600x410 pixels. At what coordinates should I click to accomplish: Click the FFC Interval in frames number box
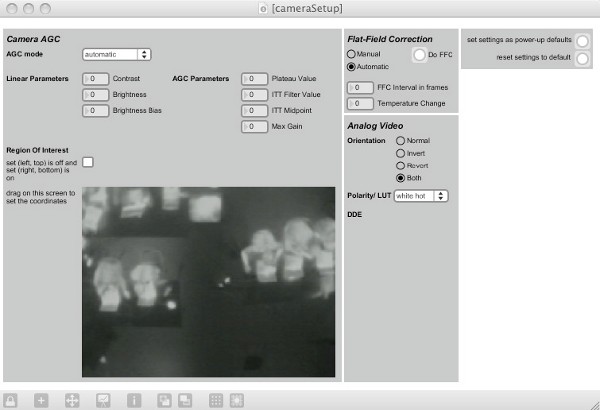360,88
